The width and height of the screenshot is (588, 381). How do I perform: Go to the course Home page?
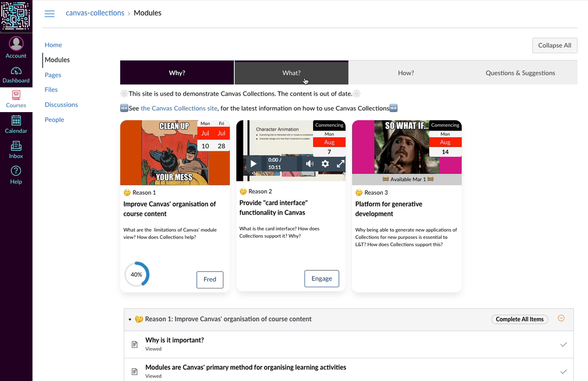53,45
